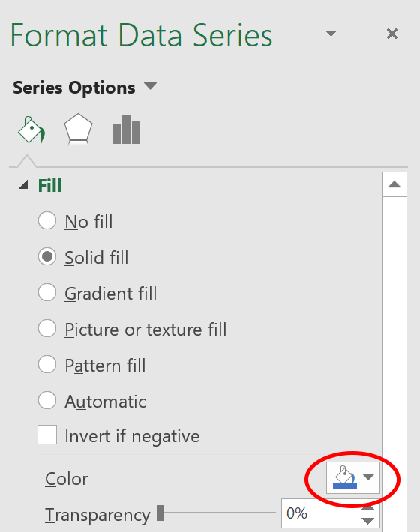Click the fill color paint bucket button

[344, 478]
